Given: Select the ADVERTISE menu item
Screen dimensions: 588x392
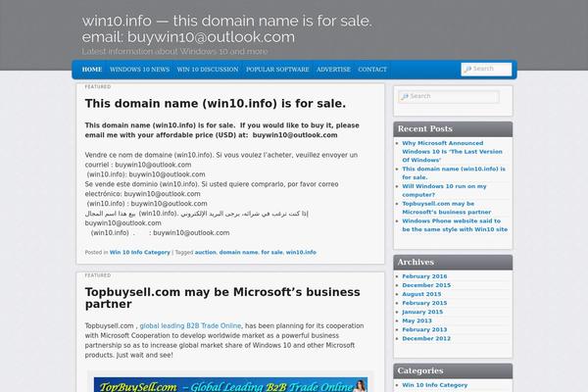Looking at the screenshot, I should 333,70.
